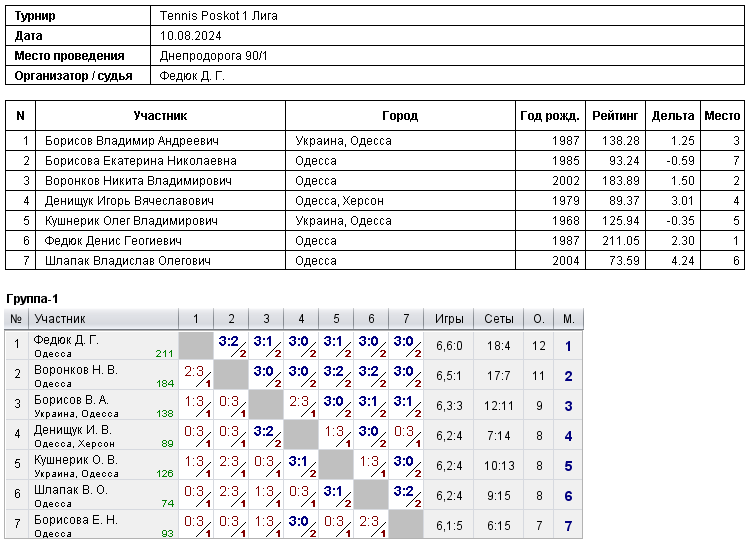Viewport: 750px width, 544px height.
Task: Click the 3:0 win in Борисова Е. Н. row
Action: 301,525
